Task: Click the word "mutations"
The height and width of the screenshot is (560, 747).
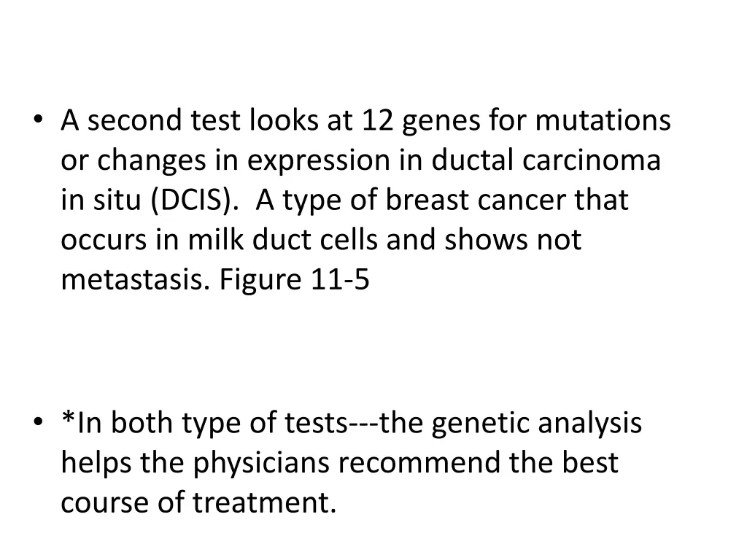Action: tap(603, 120)
